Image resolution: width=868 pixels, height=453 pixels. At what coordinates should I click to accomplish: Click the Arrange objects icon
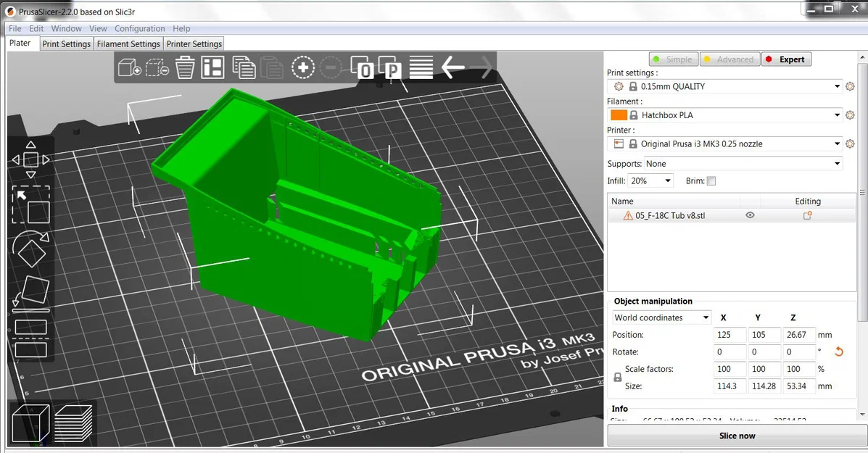(x=212, y=68)
